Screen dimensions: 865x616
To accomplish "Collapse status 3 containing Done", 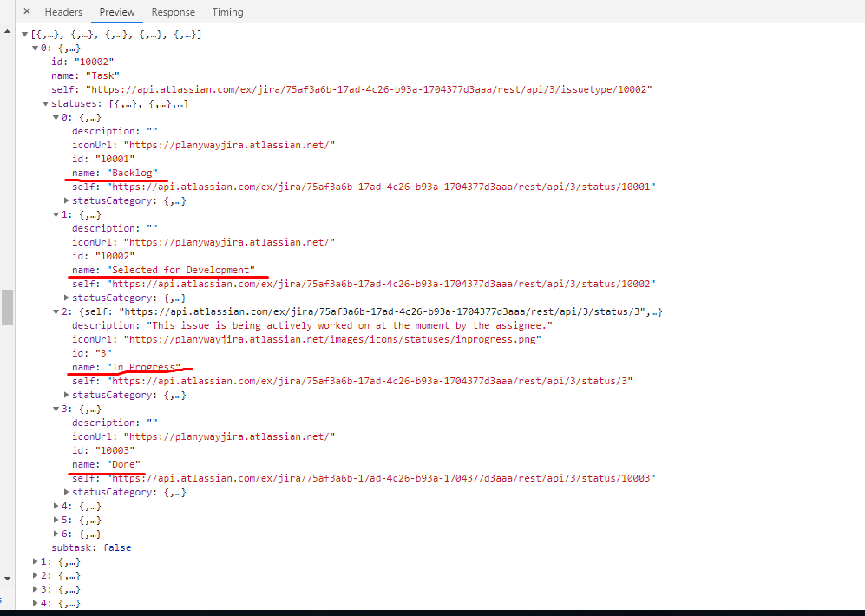I will pos(56,409).
